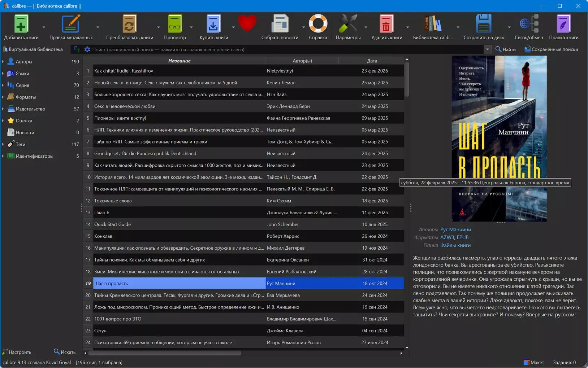Click the Publisher (Издательство) category icon
The width and height of the screenshot is (588, 368).
pyautogui.click(x=11, y=109)
